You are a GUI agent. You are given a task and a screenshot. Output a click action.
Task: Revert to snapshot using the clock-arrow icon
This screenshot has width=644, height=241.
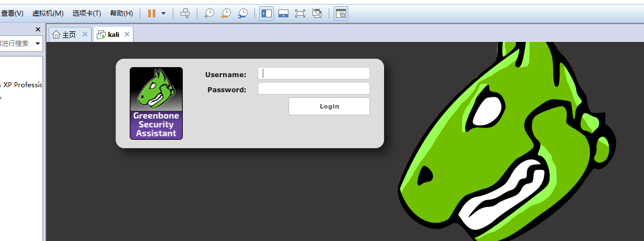[x=226, y=13]
